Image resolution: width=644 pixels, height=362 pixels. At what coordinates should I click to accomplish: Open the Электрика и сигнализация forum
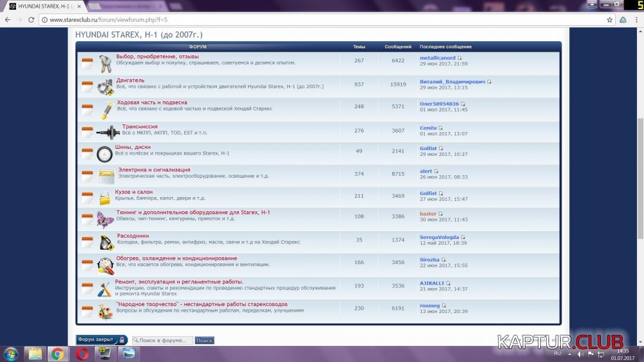click(x=154, y=170)
